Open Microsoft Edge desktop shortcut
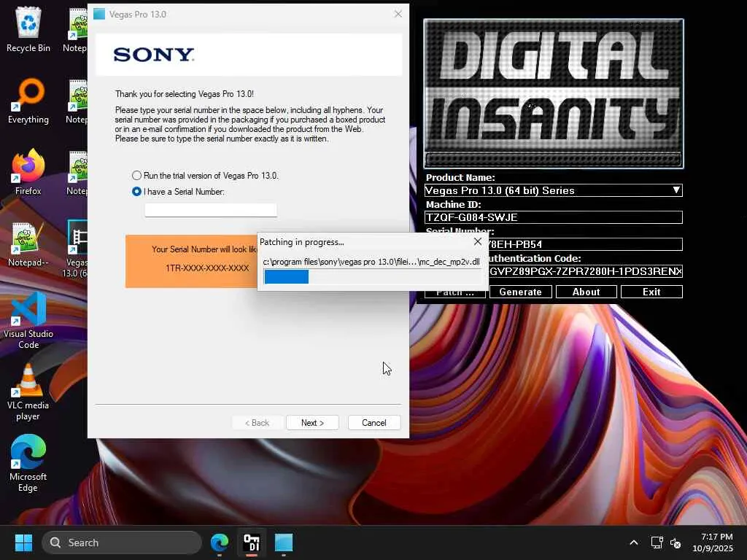Image resolution: width=747 pixels, height=560 pixels. pyautogui.click(x=28, y=463)
